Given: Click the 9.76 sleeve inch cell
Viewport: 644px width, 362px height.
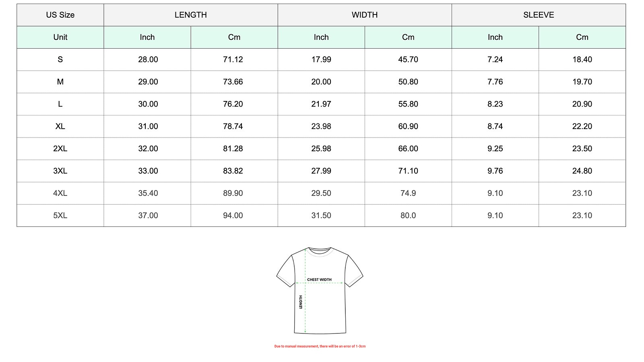Looking at the screenshot, I should 495,171.
